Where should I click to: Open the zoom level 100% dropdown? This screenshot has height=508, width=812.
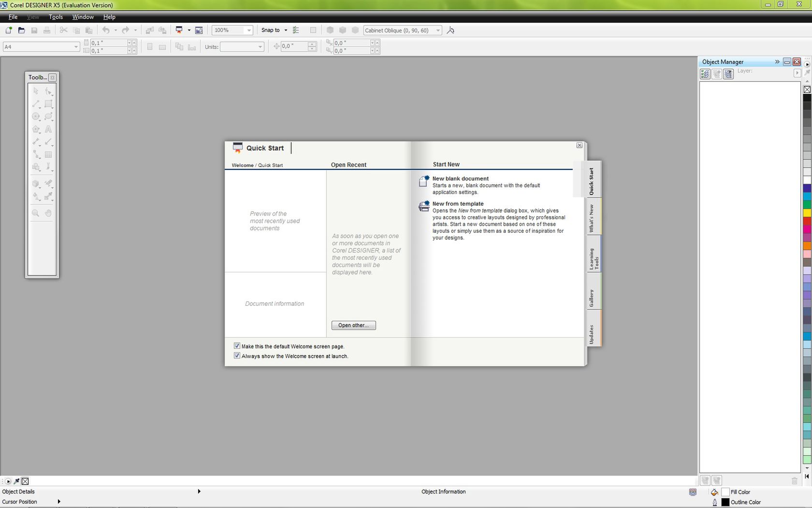point(249,30)
